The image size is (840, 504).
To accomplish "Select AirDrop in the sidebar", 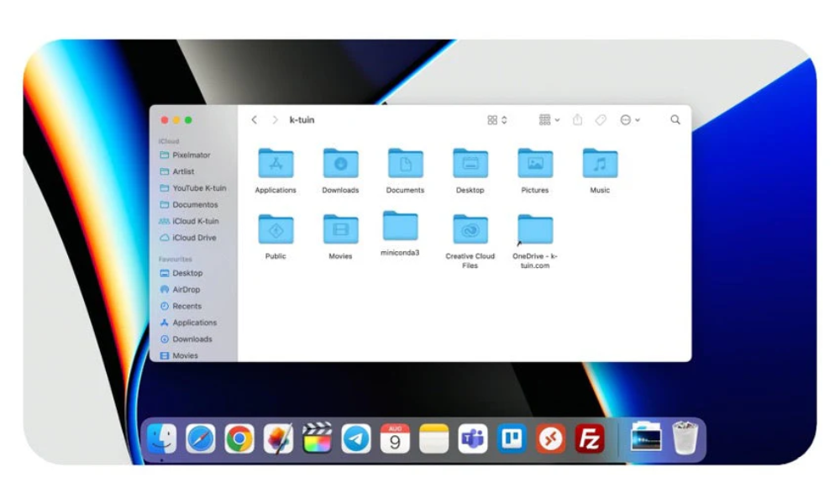I will 186,290.
